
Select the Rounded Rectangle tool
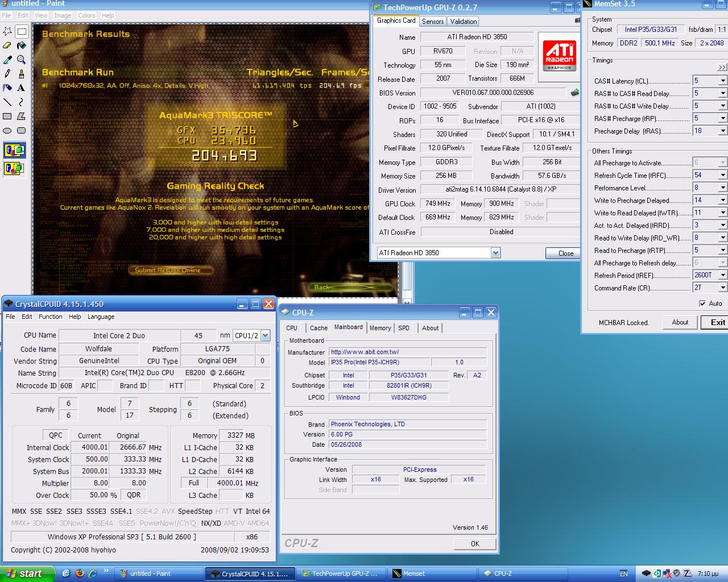click(22, 131)
